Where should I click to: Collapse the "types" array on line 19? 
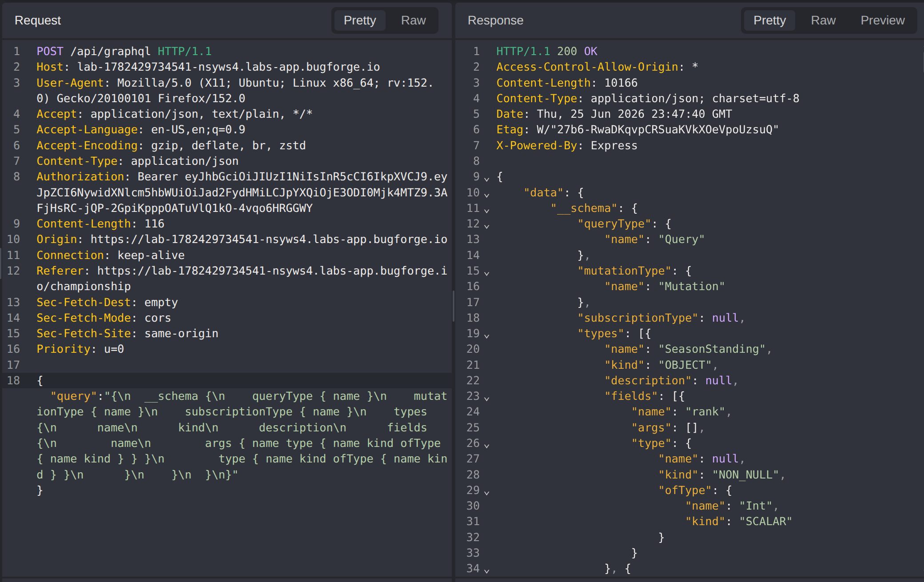[487, 336]
